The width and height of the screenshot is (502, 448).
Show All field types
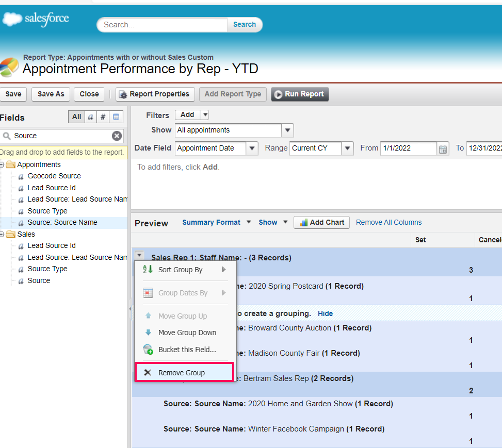coord(76,117)
